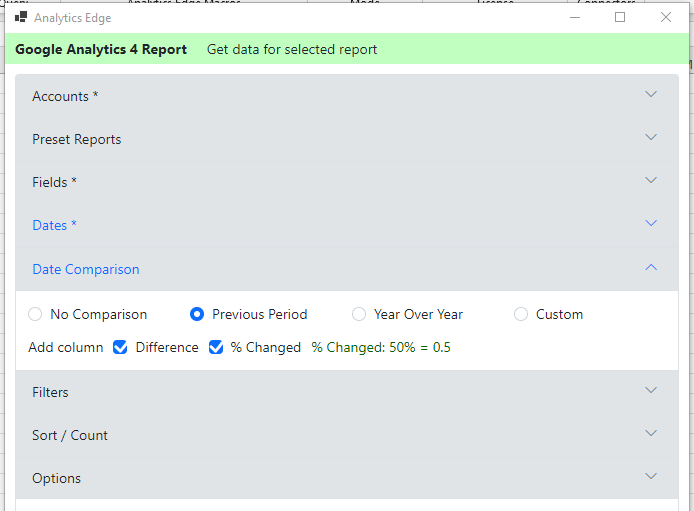Click the Filters chevron arrow
Viewport: 694px width, 511px height.
click(x=651, y=390)
